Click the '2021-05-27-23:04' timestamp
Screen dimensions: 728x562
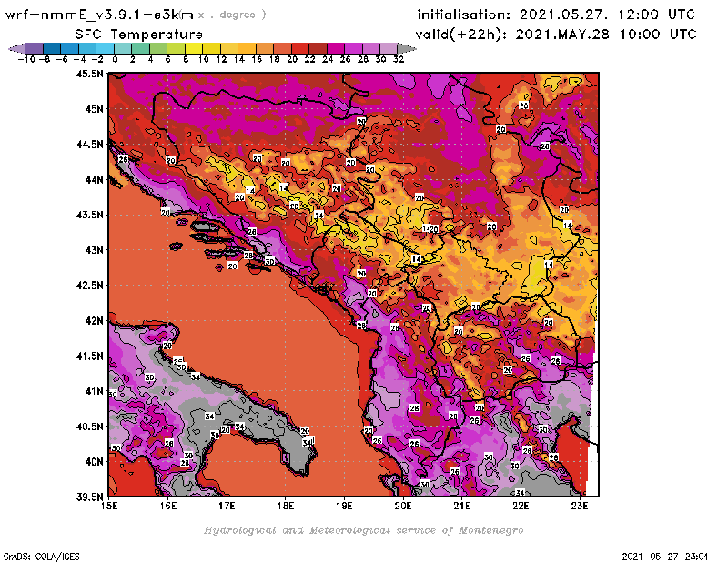[x=665, y=557]
